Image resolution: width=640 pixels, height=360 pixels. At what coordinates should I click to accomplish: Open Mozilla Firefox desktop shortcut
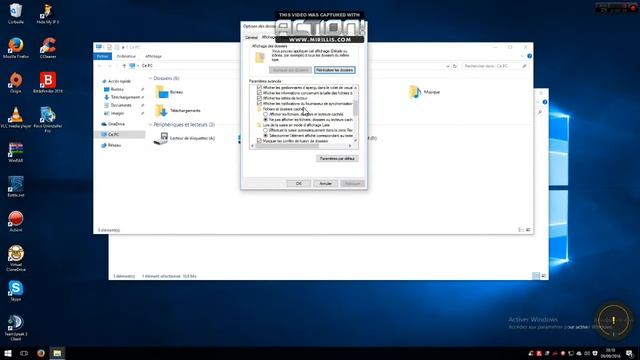click(x=16, y=48)
